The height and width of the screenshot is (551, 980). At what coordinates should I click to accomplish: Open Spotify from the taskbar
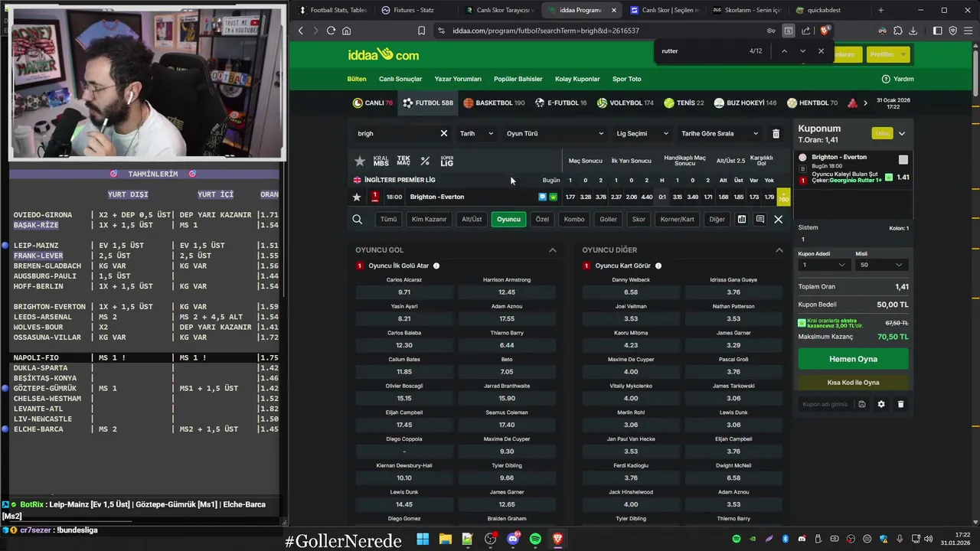535,539
